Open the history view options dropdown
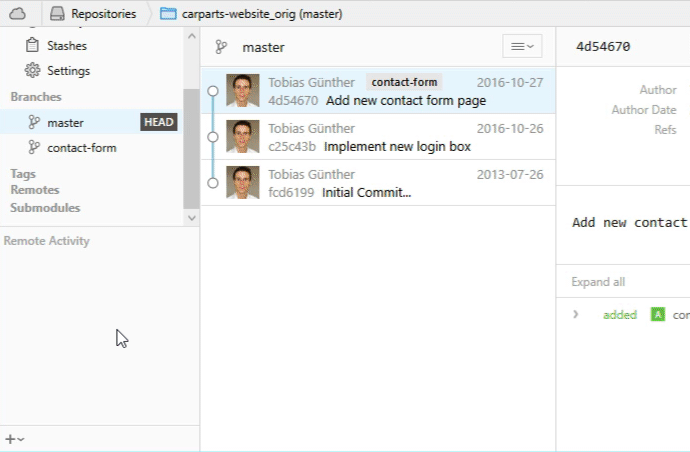Screen dimensions: 690x452 tap(521, 46)
